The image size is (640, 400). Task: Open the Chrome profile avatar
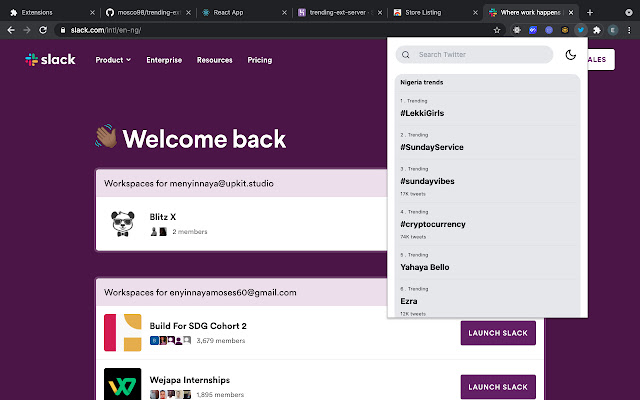[x=613, y=30]
